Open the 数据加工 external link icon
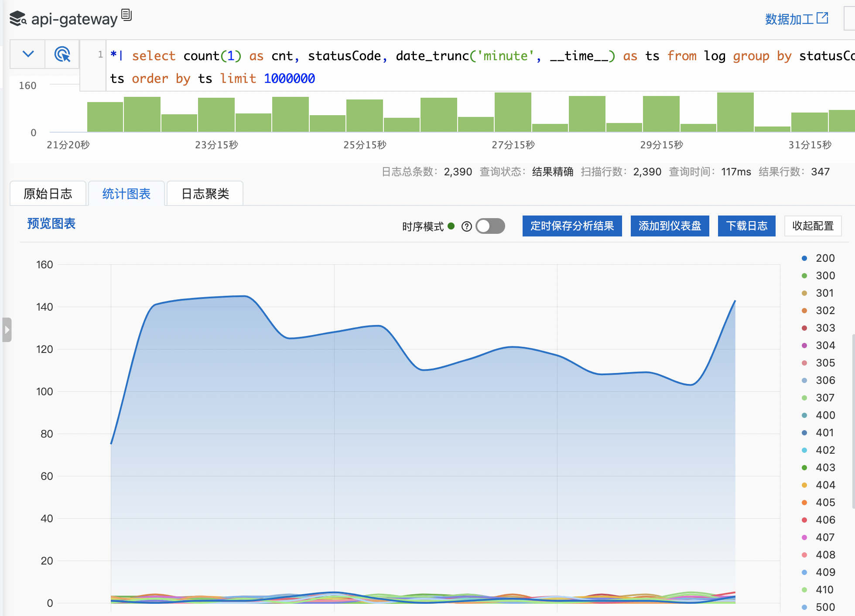Image resolution: width=855 pixels, height=616 pixels. click(x=822, y=18)
